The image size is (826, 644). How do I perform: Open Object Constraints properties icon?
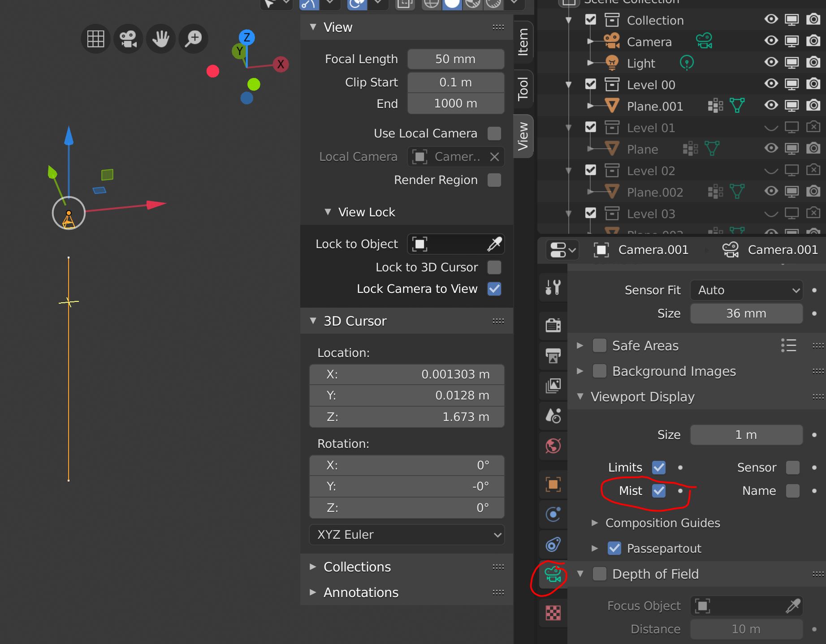(x=553, y=545)
